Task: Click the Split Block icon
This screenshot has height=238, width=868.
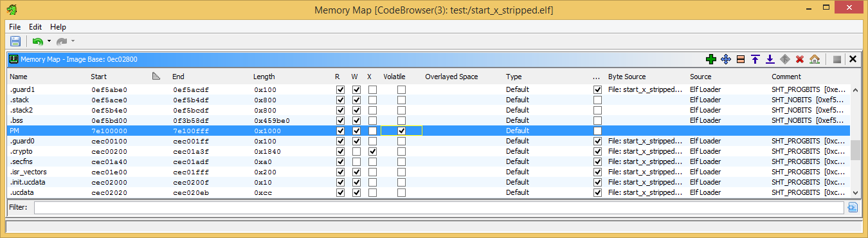Action: click(741, 59)
